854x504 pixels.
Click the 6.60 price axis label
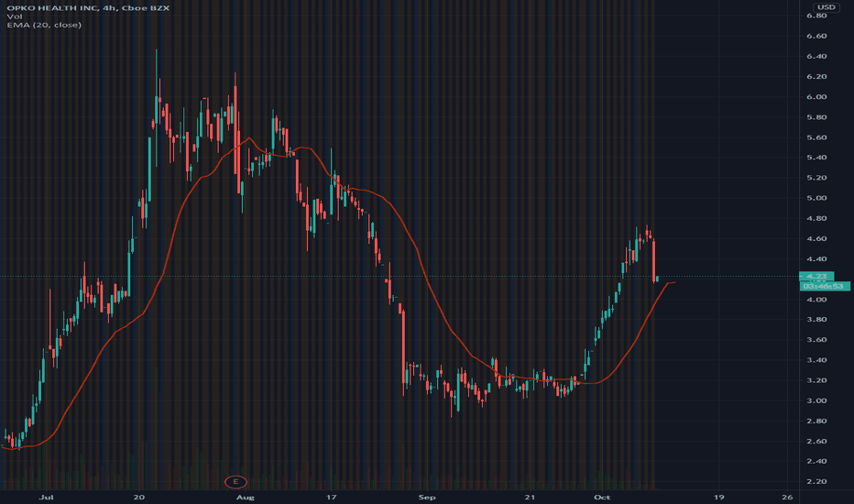[x=816, y=36]
